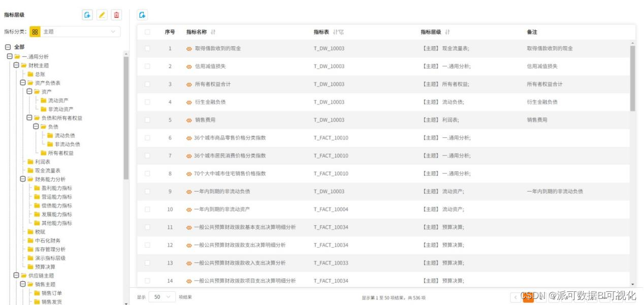The width and height of the screenshot is (644, 305).
Task: Check the box for row 3 所有者权益合计
Action: 147,84
